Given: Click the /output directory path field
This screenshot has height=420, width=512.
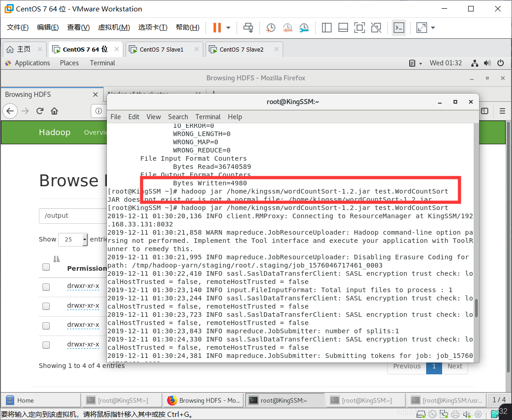Looking at the screenshot, I should point(73,216).
